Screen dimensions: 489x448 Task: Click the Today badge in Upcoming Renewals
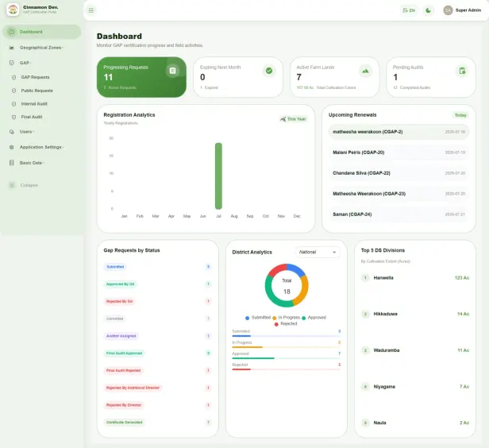coord(460,115)
